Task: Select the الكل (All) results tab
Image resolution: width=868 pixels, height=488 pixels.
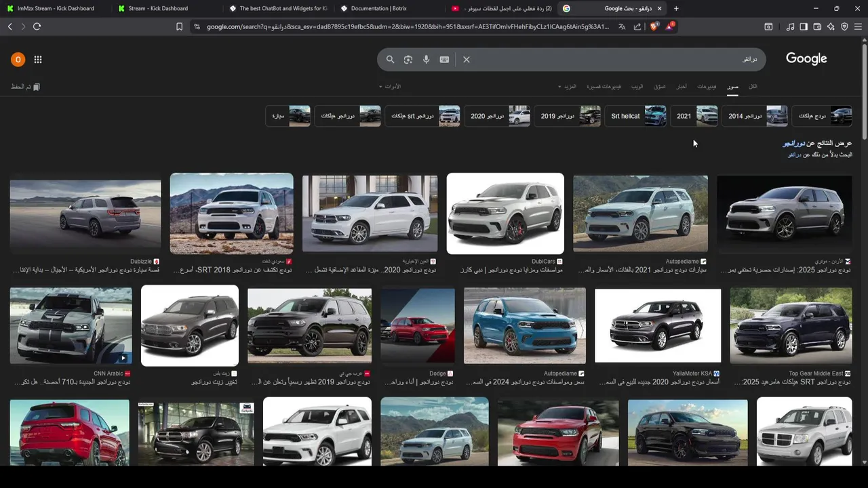Action: (753, 87)
